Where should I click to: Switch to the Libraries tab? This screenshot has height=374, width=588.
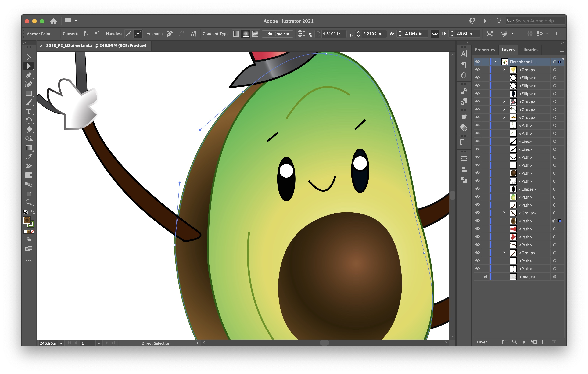[x=529, y=50]
